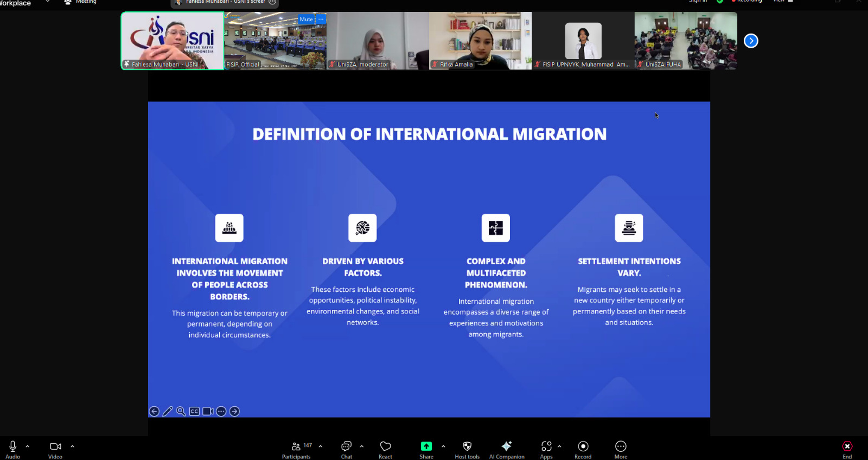Screen dimensions: 868x460
Task: Click muted mic icon on UniSZA FUHA
Action: tap(640, 64)
